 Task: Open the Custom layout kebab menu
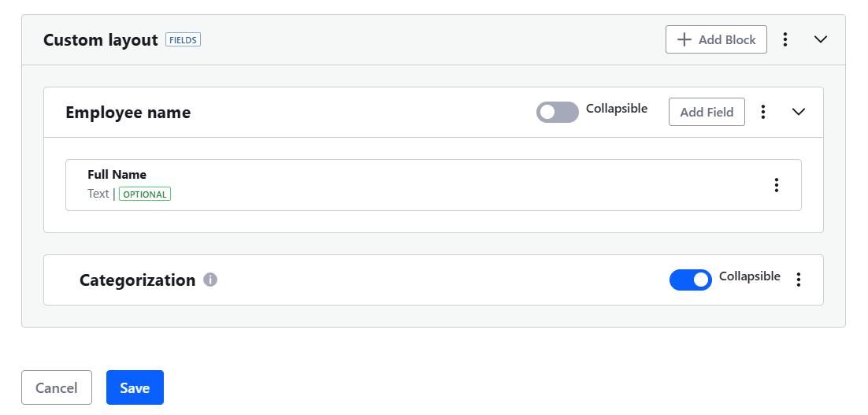point(785,39)
